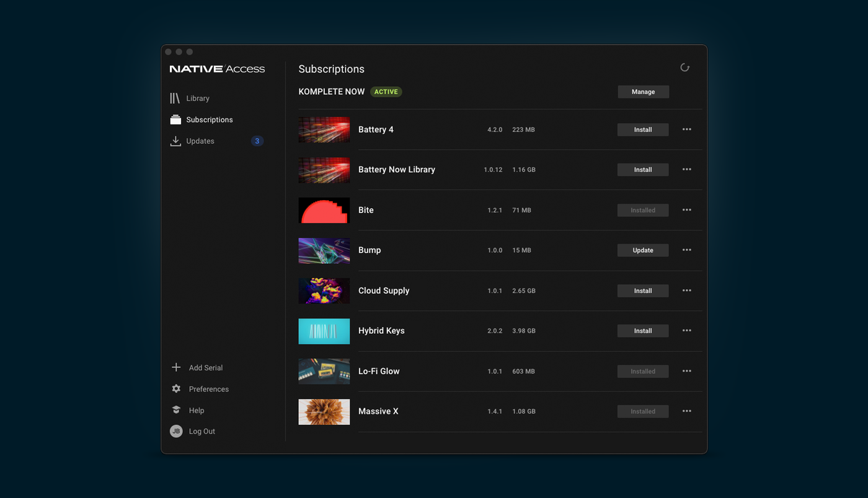Click the Bite product name
This screenshot has width=868, height=498.
(366, 210)
